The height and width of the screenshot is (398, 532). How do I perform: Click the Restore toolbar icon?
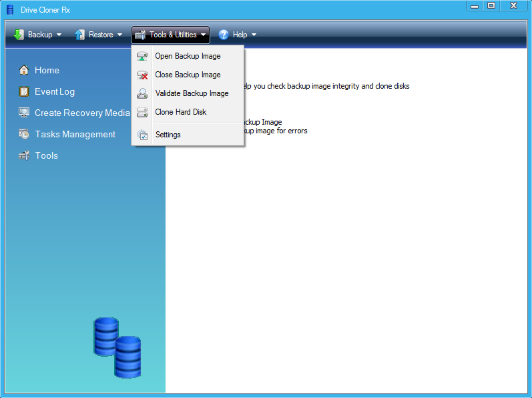[x=79, y=35]
